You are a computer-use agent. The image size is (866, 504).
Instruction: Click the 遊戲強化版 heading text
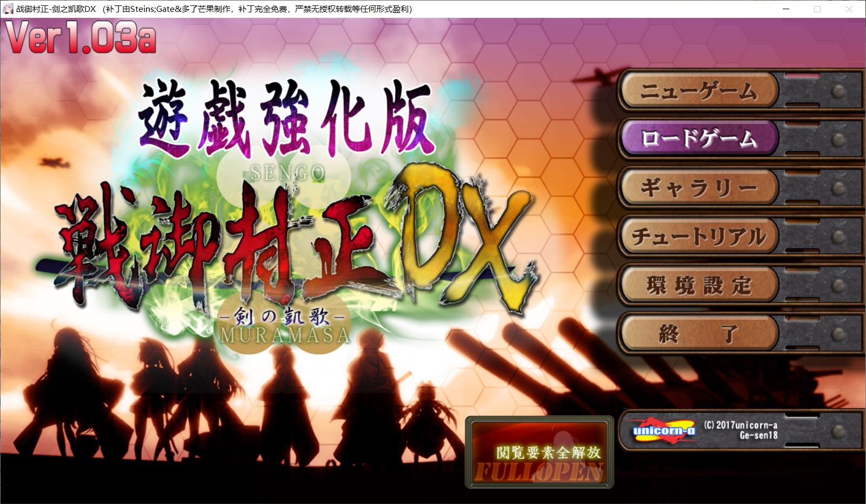pos(287,118)
